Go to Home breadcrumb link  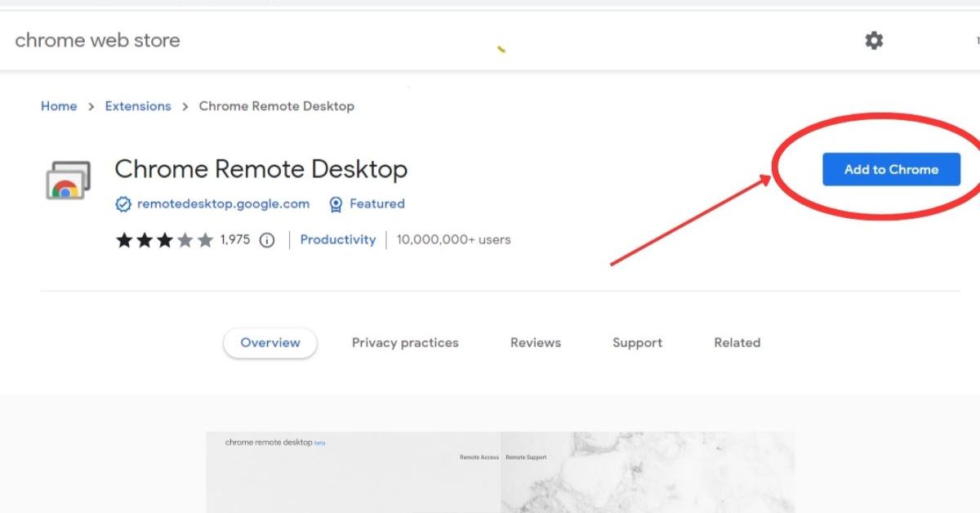tap(59, 106)
